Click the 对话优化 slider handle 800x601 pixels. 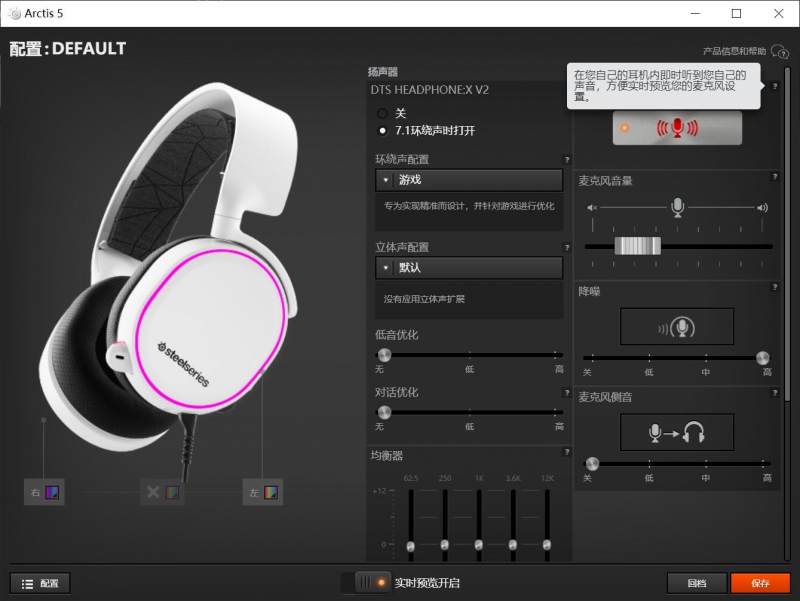tap(384, 412)
